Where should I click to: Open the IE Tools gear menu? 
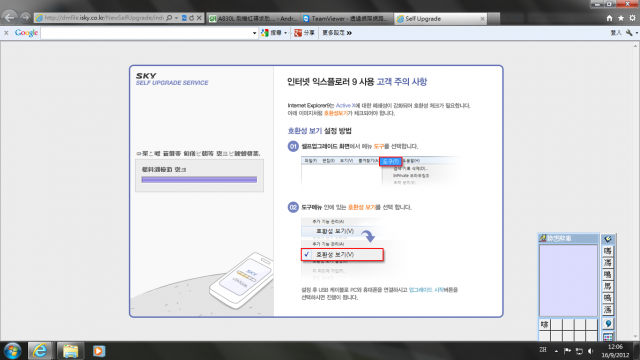(632, 18)
